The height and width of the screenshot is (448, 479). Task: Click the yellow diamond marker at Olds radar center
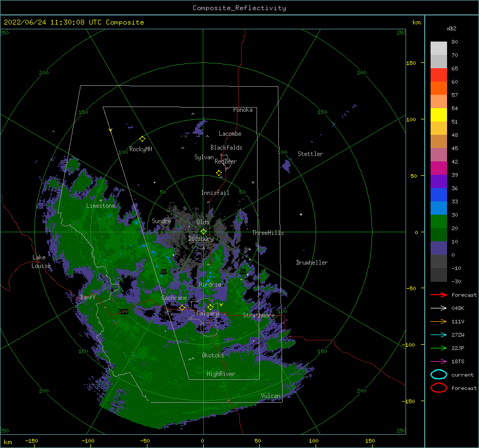pos(203,232)
